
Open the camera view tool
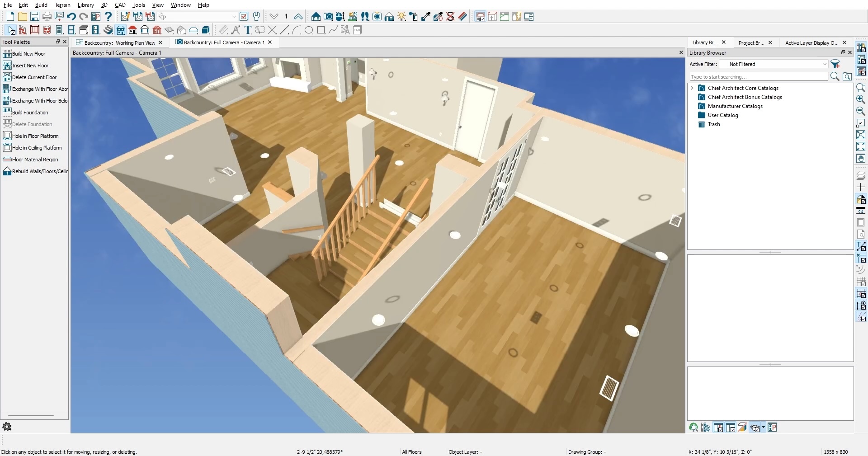[328, 17]
